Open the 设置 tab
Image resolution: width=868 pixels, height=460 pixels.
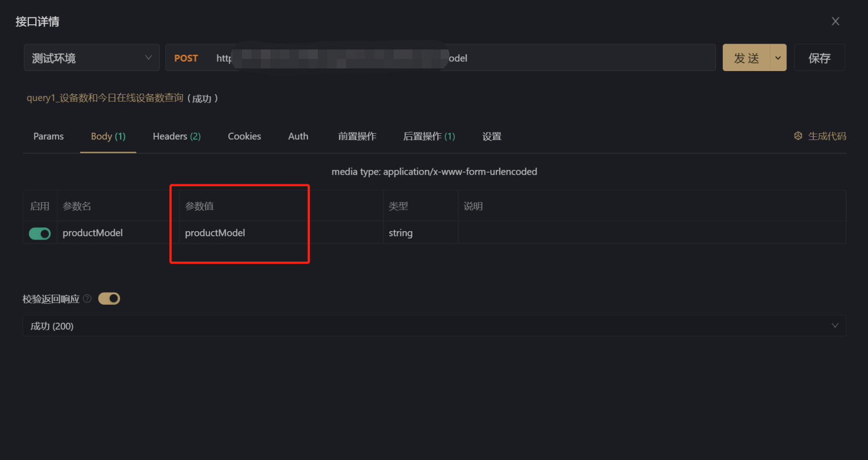pos(492,136)
